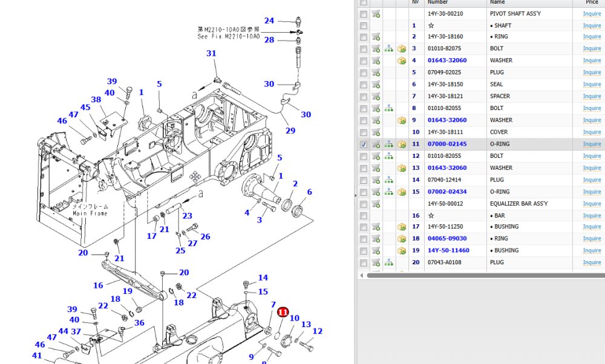Click Inquire price for item 7 SPACER
The image size is (605, 364).
click(x=592, y=96)
